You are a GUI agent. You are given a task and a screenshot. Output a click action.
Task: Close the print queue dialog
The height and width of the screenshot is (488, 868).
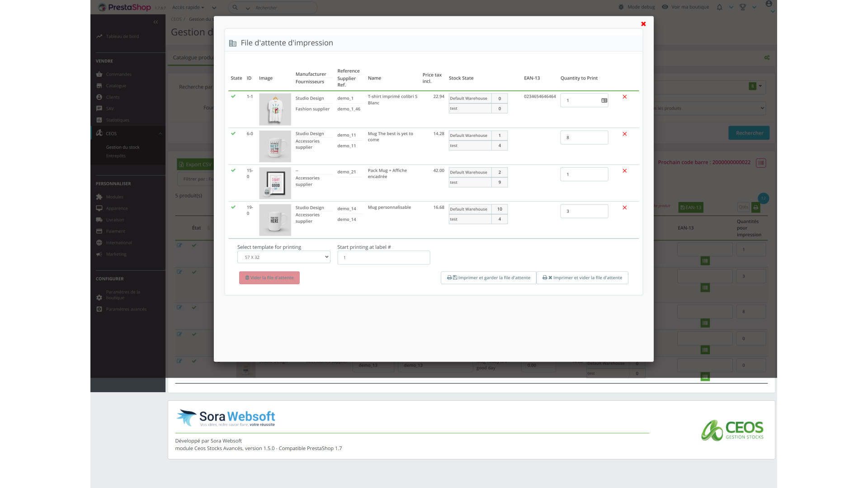tap(643, 24)
